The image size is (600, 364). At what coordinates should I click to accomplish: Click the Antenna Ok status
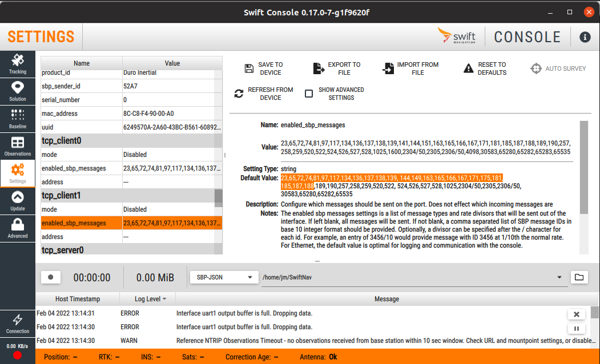319,357
